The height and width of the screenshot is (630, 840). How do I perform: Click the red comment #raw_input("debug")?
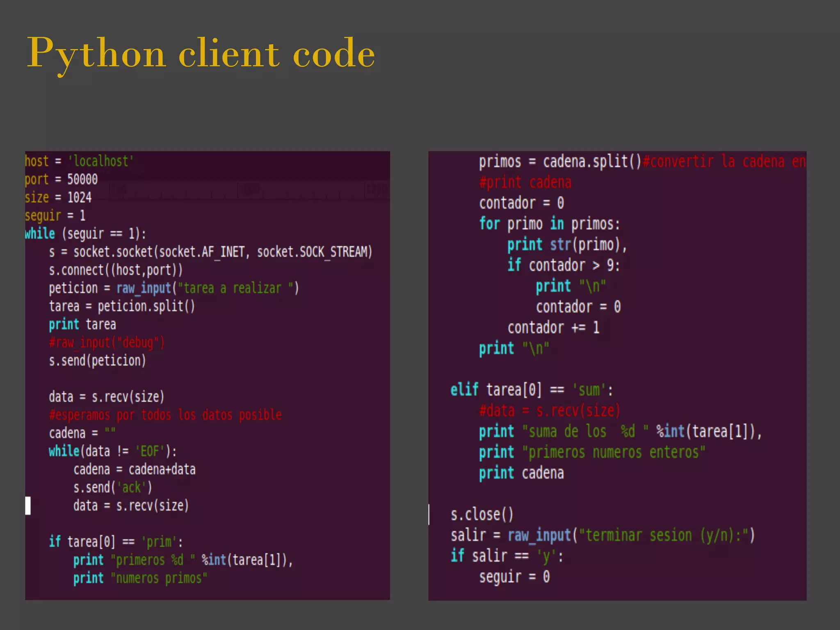[107, 342]
